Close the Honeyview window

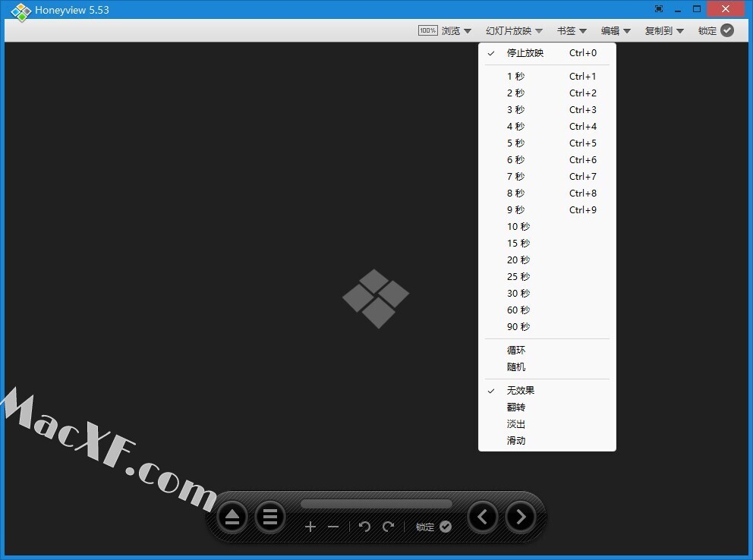[726, 8]
